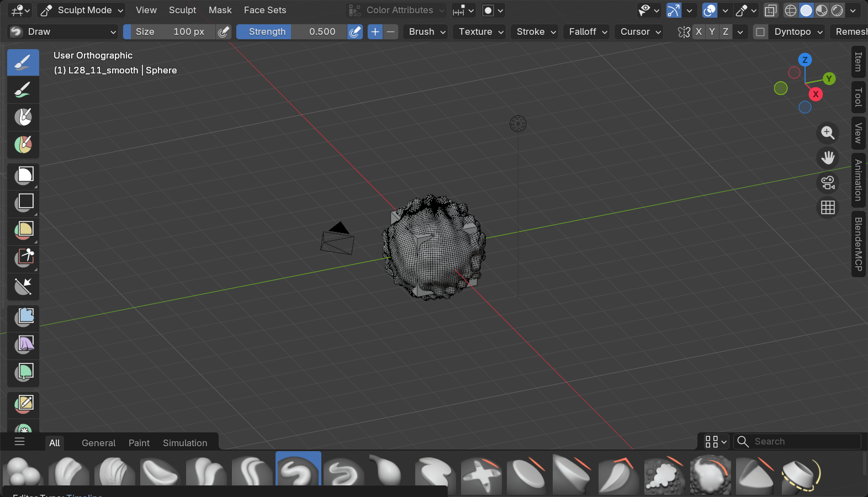
Task: Open the Sculpt Mode dropdown
Action: click(x=81, y=10)
